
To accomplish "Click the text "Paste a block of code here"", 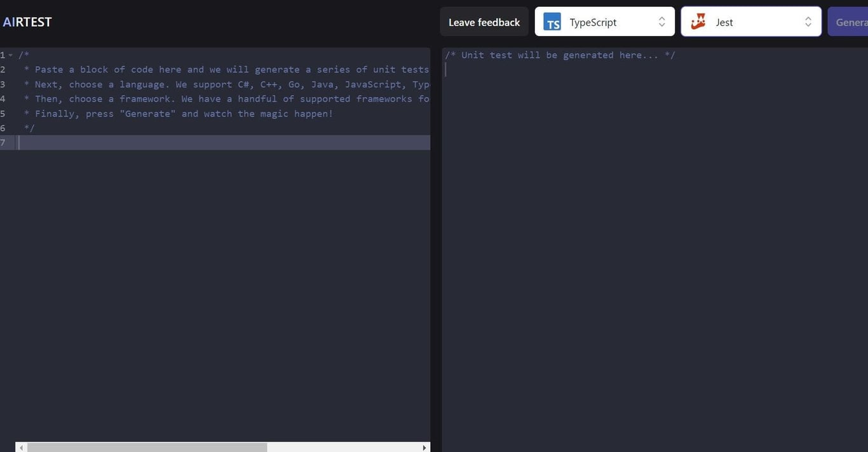I will (x=108, y=70).
